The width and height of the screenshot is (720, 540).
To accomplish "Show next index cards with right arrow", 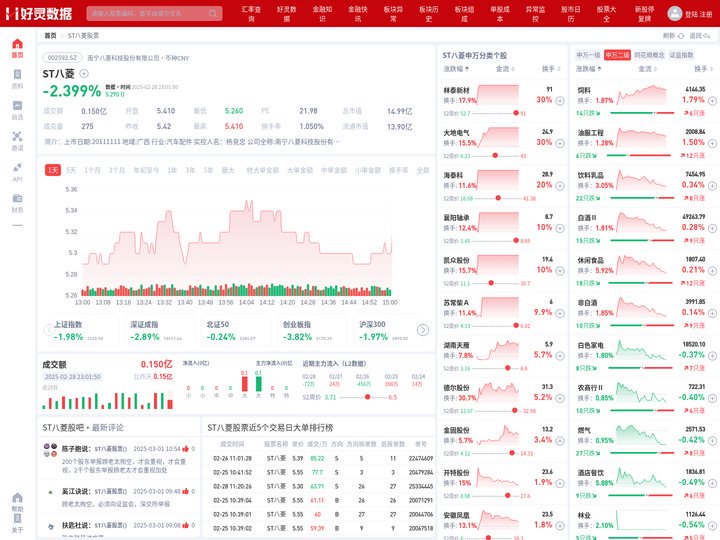I will coord(423,330).
